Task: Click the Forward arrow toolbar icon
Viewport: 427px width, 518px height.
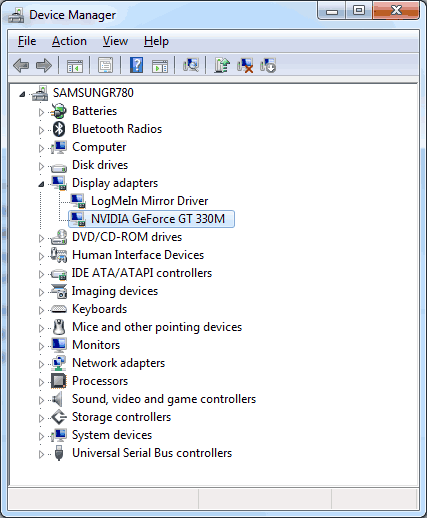Action: click(44, 65)
